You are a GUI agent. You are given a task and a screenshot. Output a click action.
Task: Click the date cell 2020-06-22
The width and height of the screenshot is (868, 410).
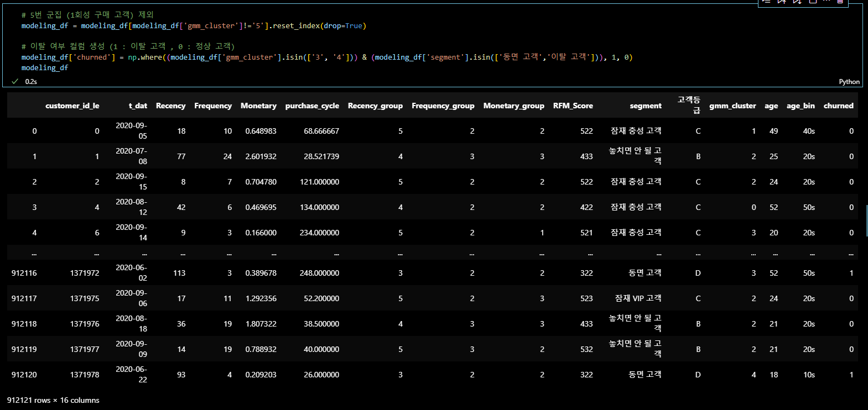[132, 374]
